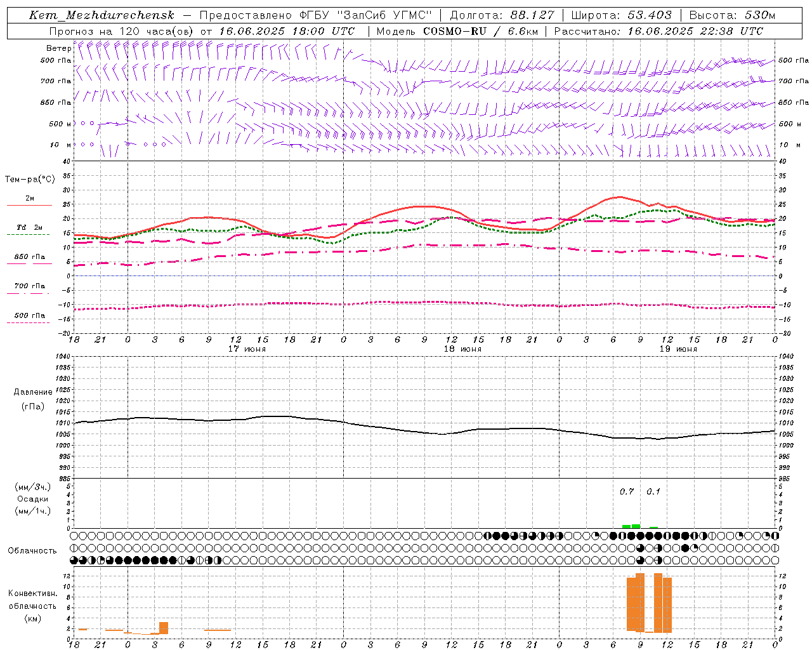The image size is (812, 650).
Task: Click the Модель COSMO-RU / 6.6км label
Action: click(457, 31)
